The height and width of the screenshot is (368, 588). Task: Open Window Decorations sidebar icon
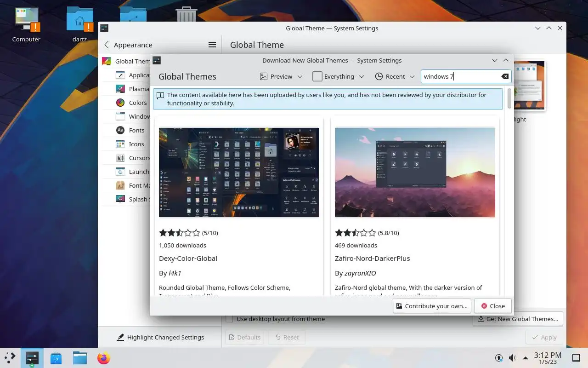(120, 116)
